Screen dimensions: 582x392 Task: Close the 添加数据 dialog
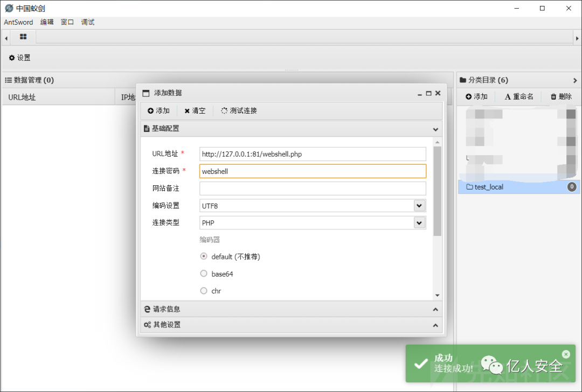[438, 93]
